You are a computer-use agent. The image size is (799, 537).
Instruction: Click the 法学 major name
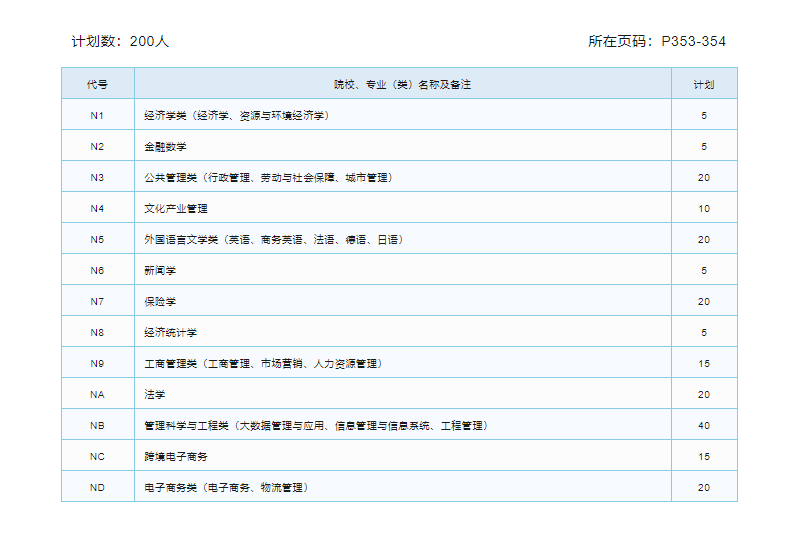[155, 395]
